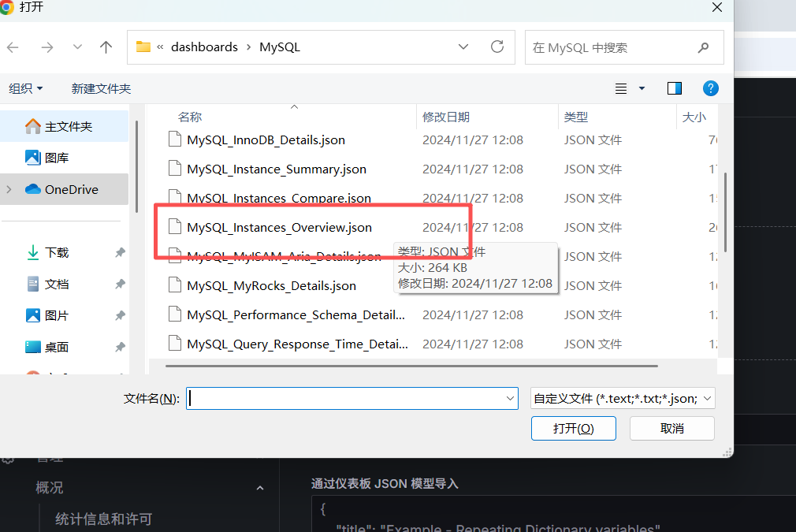Collapse 概况 section in background page
796x532 pixels.
point(259,488)
